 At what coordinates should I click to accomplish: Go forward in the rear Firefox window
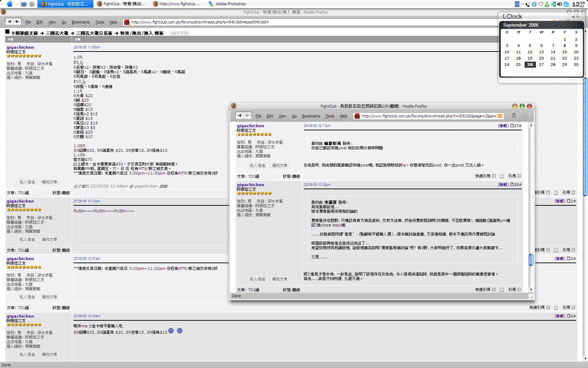point(17,22)
